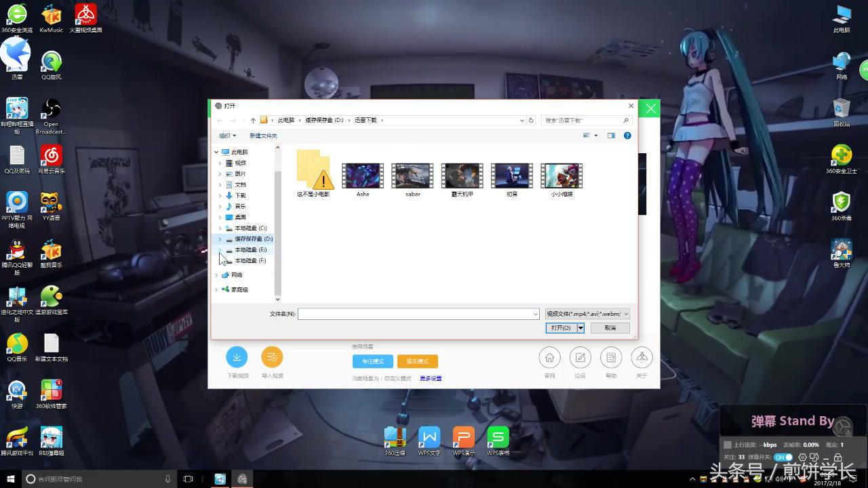Open the 组织 organize dropdown menu
Viewport: 868px width, 488px height.
pos(227,136)
